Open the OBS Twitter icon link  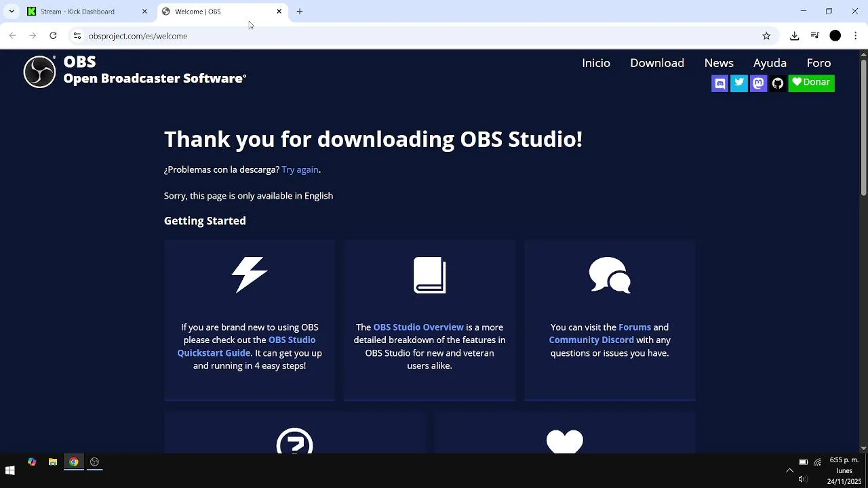(x=739, y=83)
